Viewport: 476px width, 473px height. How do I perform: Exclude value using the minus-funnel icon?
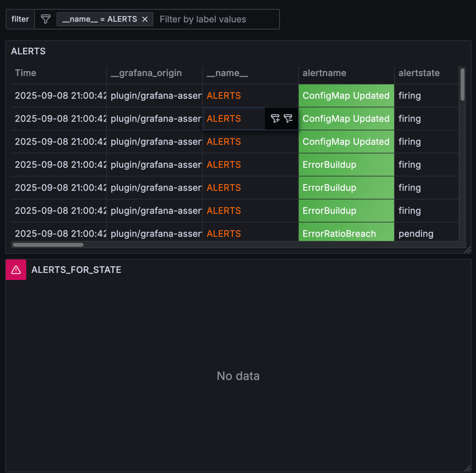point(288,119)
